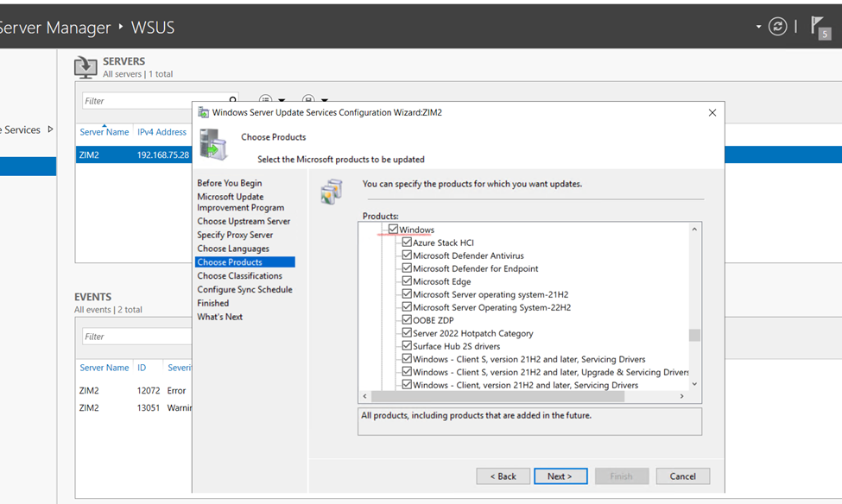Select Choose Languages in wizard steps

click(x=233, y=249)
